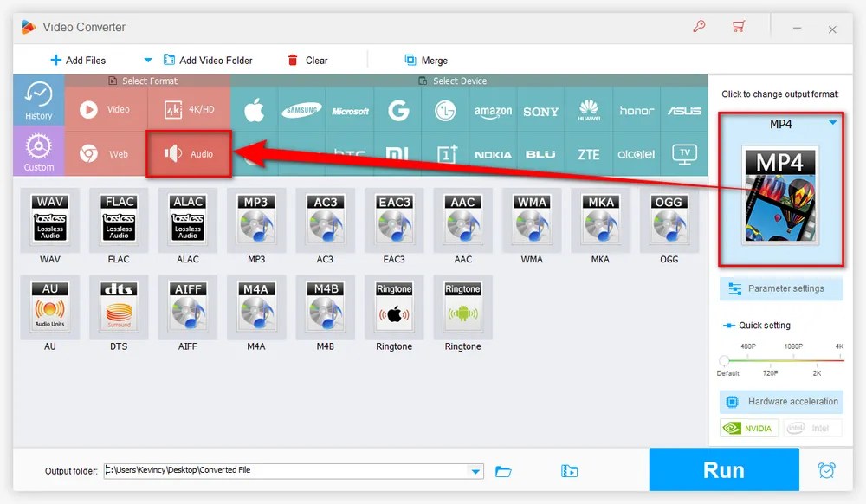
Task: Select Honor device category
Action: [637, 111]
